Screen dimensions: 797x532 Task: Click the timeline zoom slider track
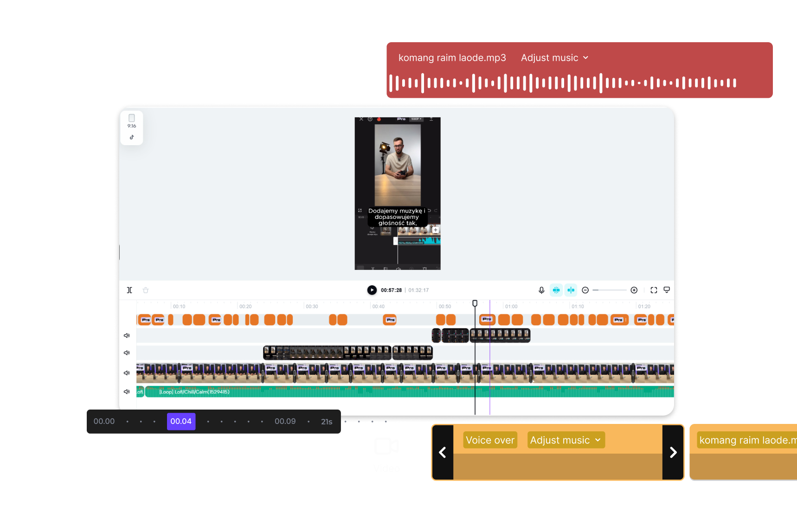[x=610, y=290]
